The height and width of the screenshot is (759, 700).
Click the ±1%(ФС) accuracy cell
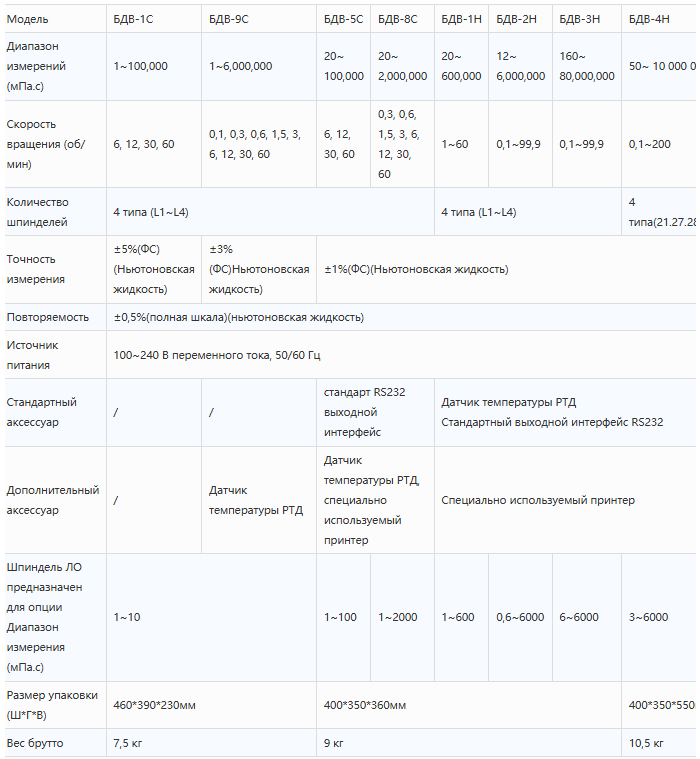tap(506, 270)
